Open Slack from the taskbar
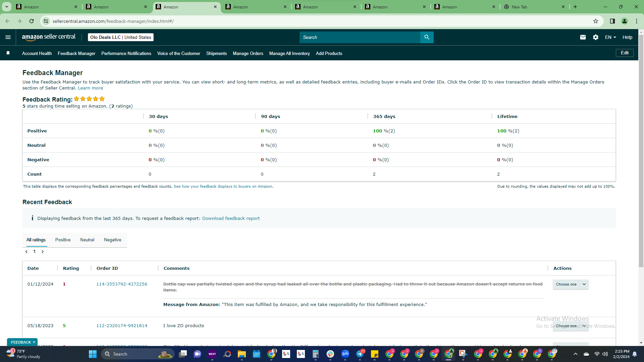 point(330,354)
